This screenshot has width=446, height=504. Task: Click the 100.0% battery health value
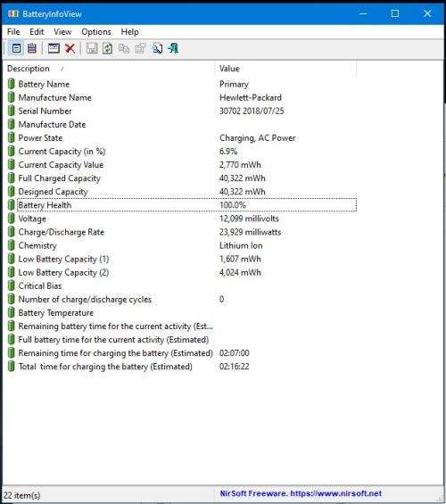click(233, 205)
